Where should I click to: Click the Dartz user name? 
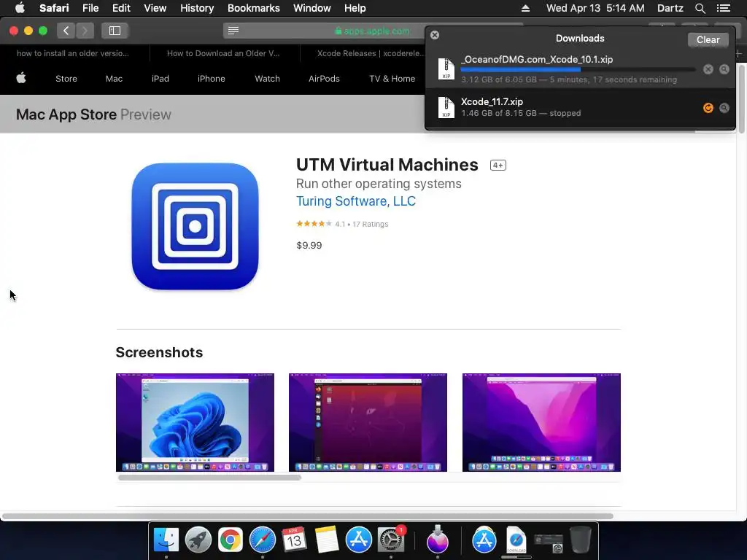point(670,8)
